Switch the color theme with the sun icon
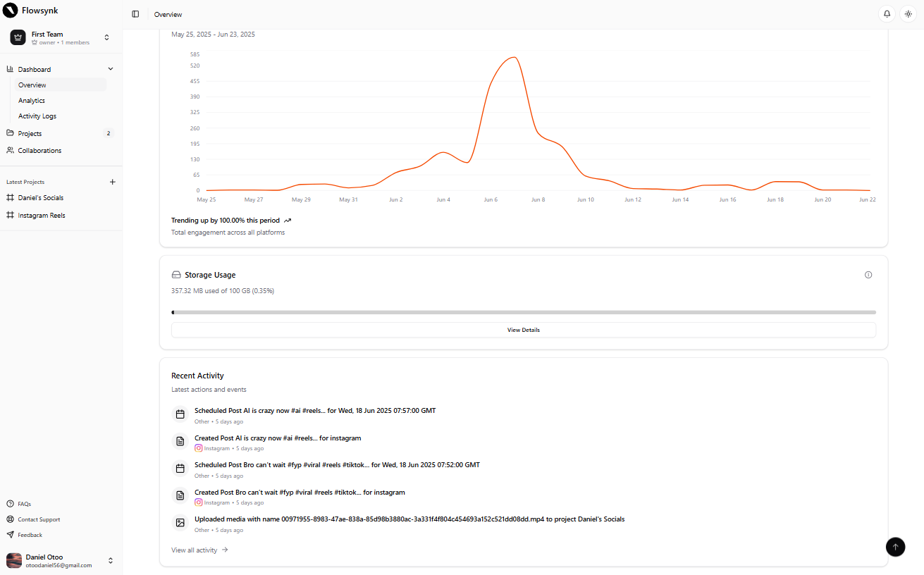 (x=908, y=13)
